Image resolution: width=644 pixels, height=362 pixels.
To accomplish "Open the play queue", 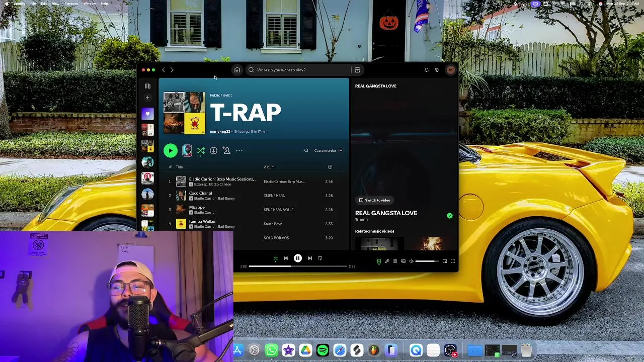I will point(395,261).
